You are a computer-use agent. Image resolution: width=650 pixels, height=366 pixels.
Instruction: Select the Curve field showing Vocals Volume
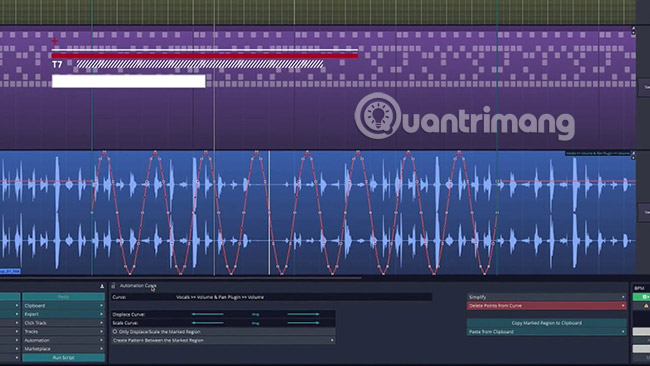click(x=272, y=297)
